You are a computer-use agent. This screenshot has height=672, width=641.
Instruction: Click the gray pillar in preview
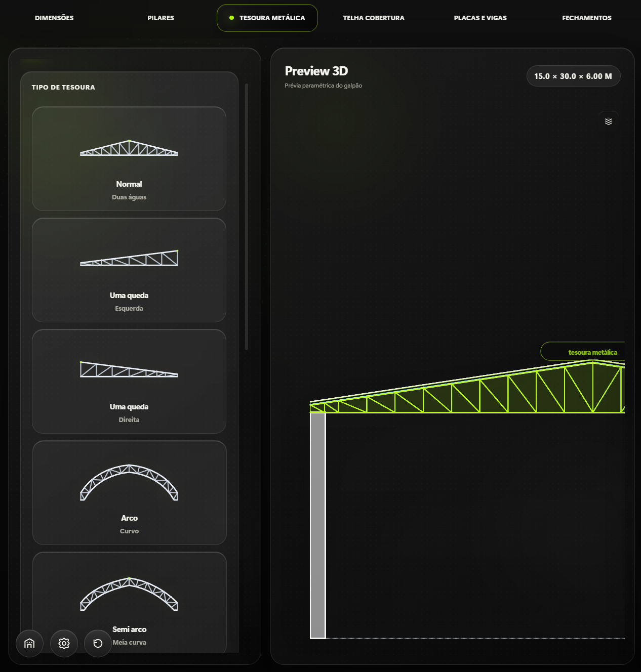click(x=318, y=526)
